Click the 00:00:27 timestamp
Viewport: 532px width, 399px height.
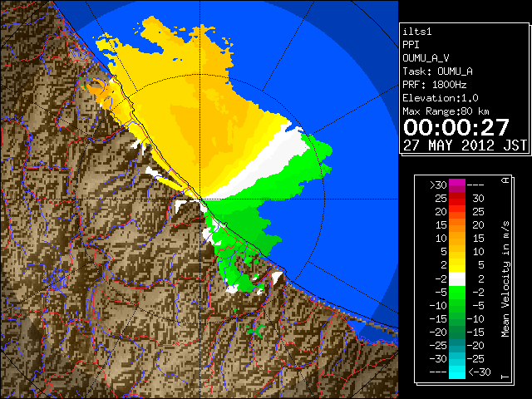[x=456, y=127]
